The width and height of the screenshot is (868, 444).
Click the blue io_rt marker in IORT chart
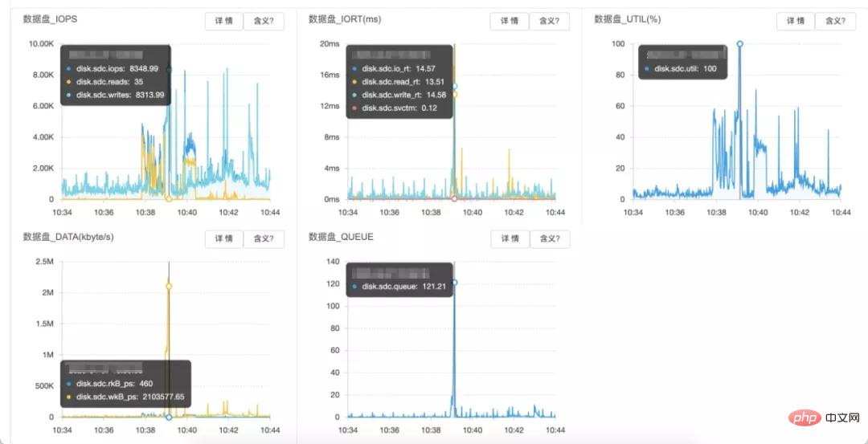click(x=454, y=86)
